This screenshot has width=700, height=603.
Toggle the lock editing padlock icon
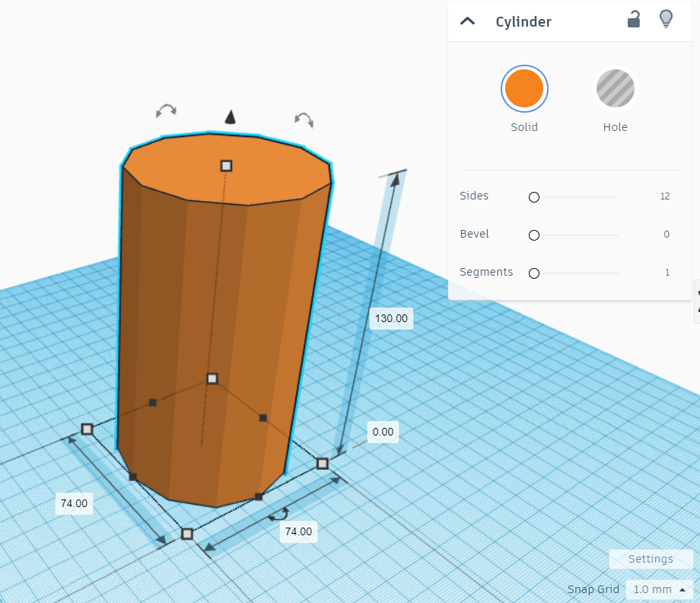pyautogui.click(x=634, y=19)
